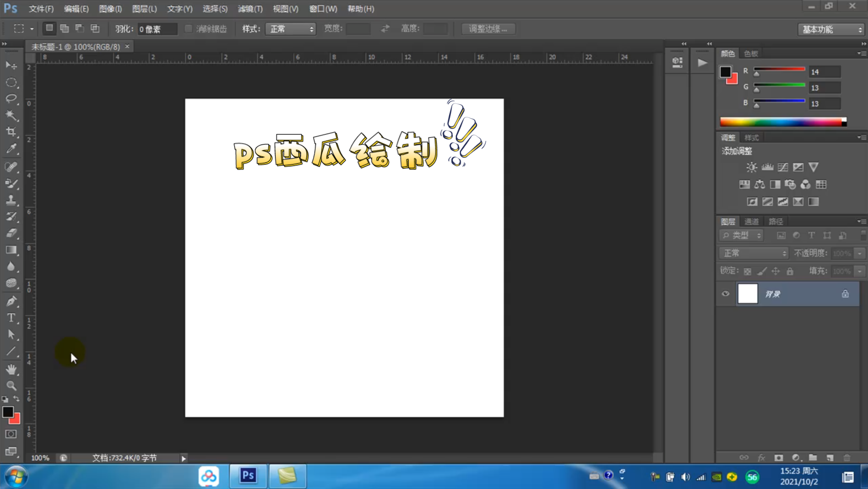Select the Horizontal Type tool
Screen dimensions: 868x489
click(x=11, y=318)
